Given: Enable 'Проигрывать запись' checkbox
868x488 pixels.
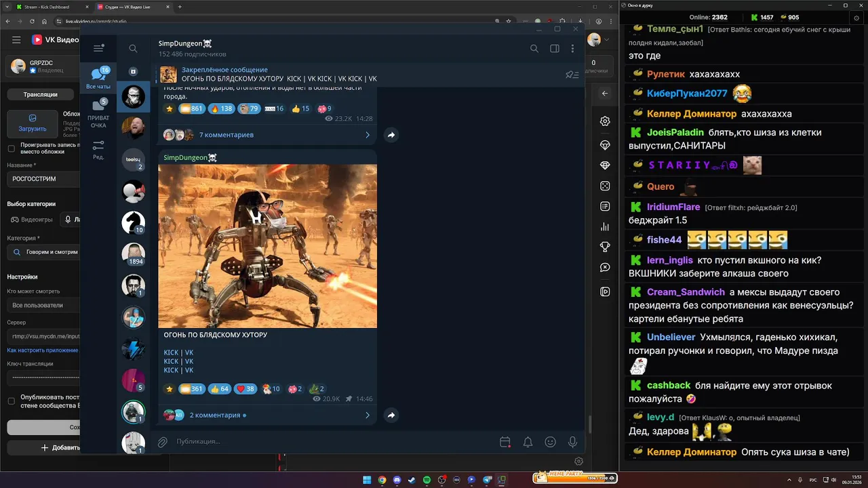Looking at the screenshot, I should [x=11, y=148].
